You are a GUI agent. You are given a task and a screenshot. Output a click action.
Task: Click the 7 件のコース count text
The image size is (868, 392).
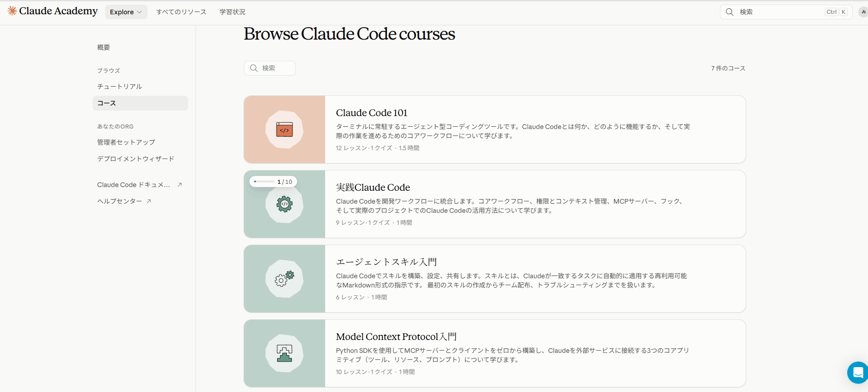[728, 68]
